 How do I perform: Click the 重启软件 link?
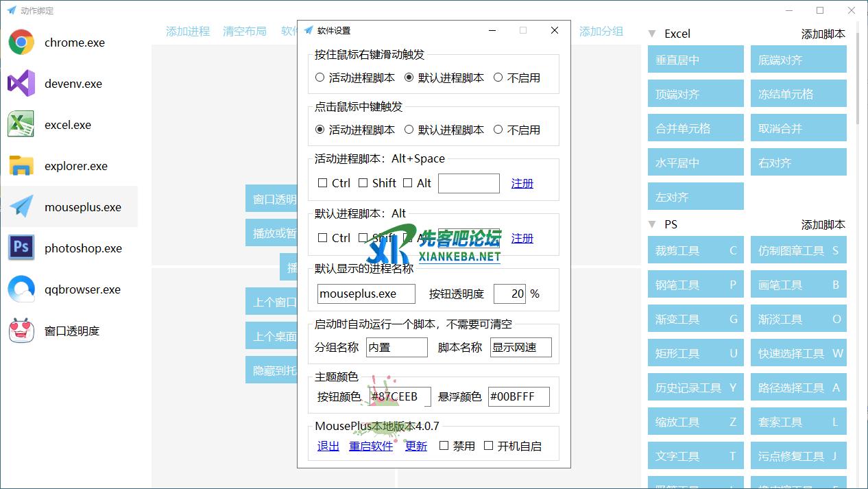coord(371,446)
